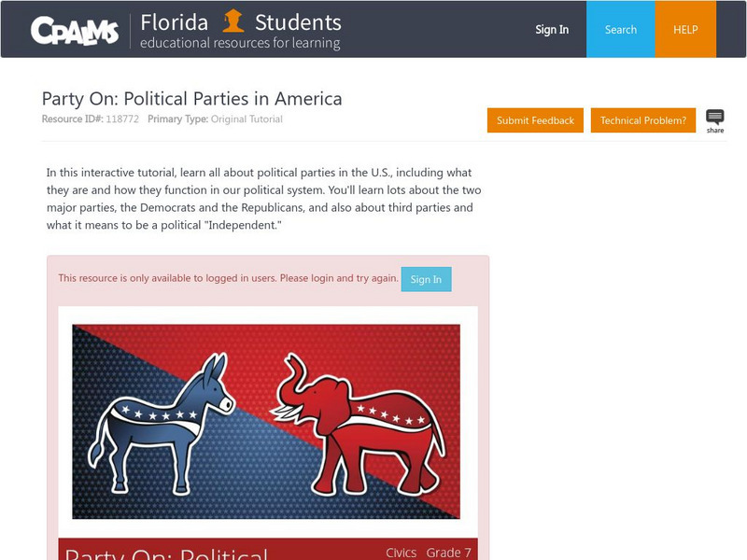Click the Florida Students site title

pos(241,21)
